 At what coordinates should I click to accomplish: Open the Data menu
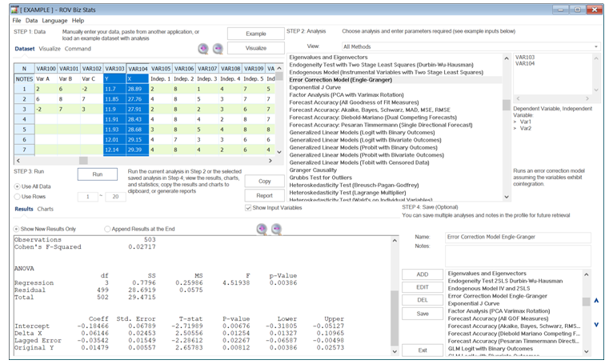click(x=32, y=20)
